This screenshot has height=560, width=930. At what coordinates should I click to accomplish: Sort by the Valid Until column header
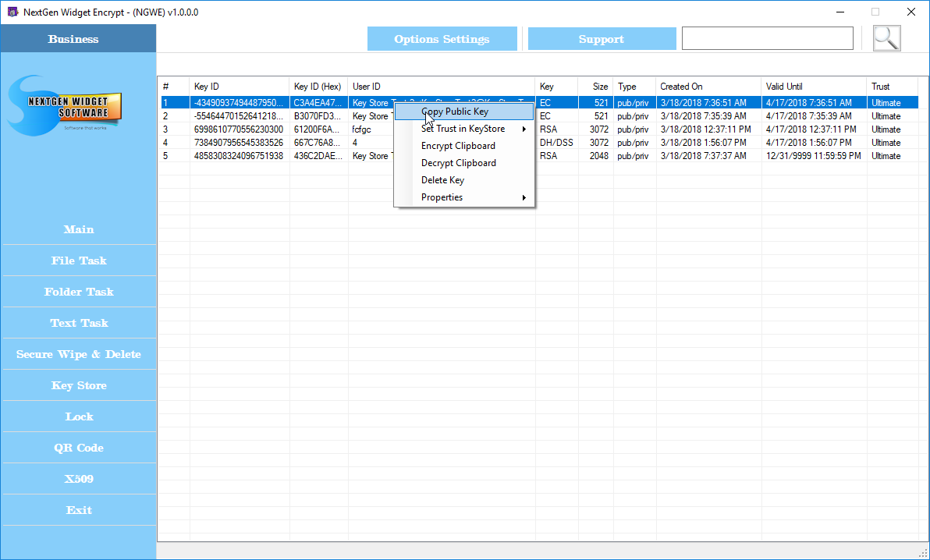pyautogui.click(x=815, y=87)
